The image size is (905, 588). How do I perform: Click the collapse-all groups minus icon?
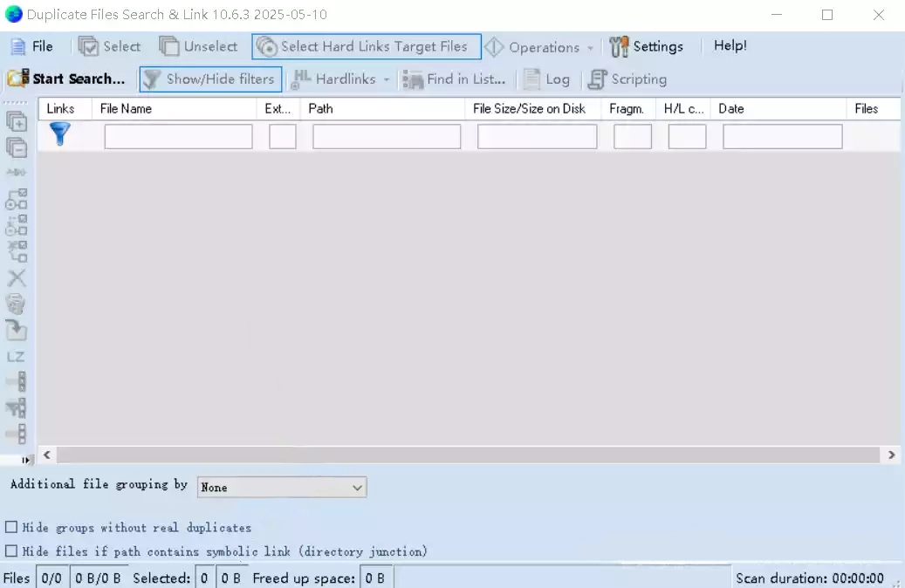pos(17,147)
